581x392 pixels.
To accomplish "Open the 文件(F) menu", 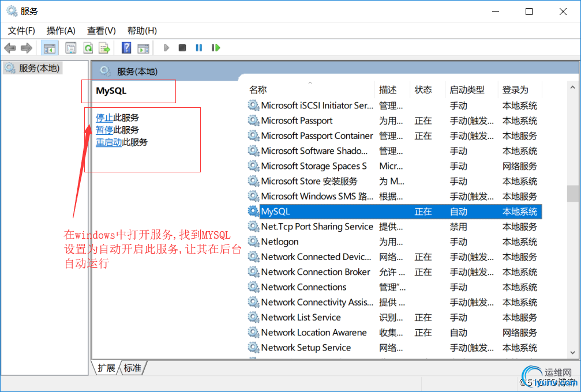I will pos(21,31).
